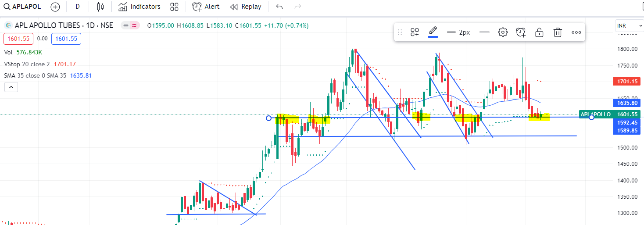The height and width of the screenshot is (225, 644).
Task: Click the red 1601.55 sell button
Action: 18,39
